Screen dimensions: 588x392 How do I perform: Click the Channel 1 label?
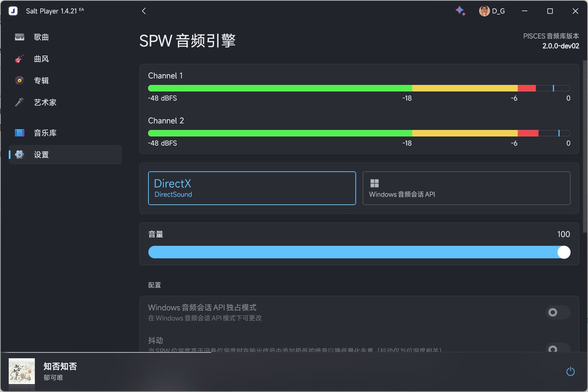click(166, 76)
